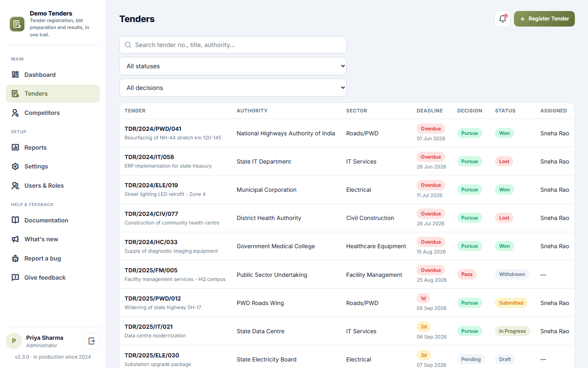Viewport: 588px width, 368px height.
Task: Select Users & Roles menu item
Action: click(53, 186)
